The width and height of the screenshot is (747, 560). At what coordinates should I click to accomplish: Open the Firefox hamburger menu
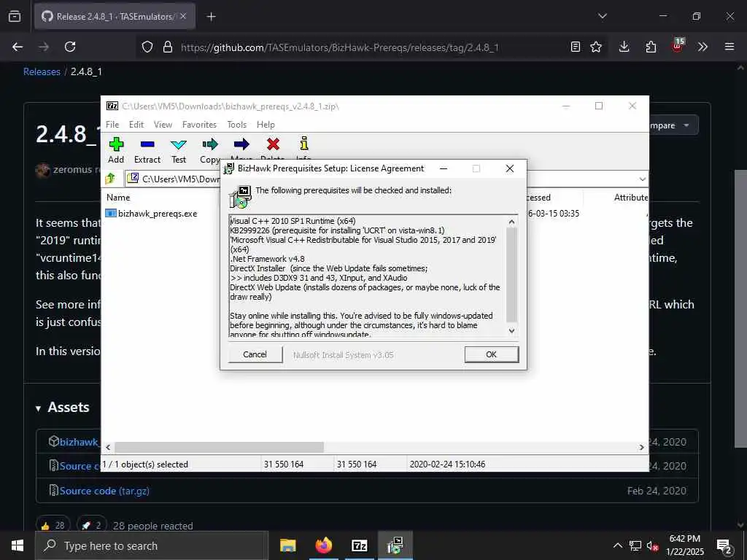click(x=729, y=47)
